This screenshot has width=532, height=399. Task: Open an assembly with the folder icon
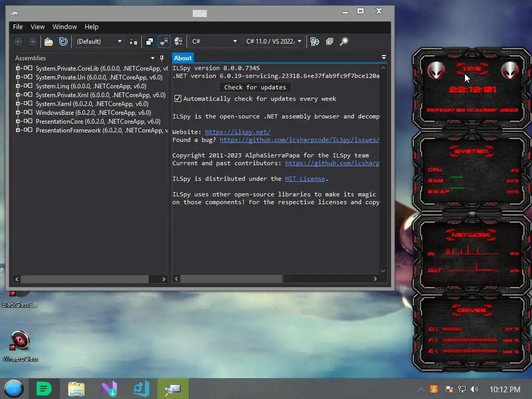[x=48, y=42]
